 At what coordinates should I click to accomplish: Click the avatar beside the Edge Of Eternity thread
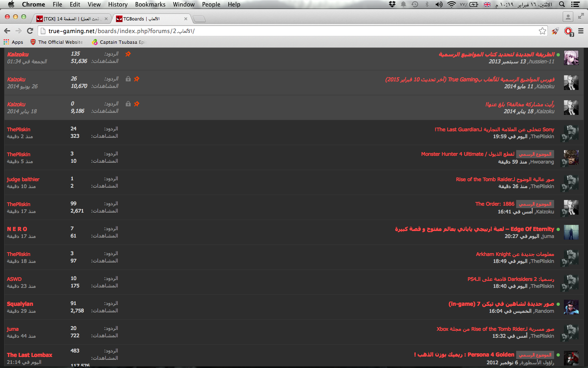coord(571,232)
